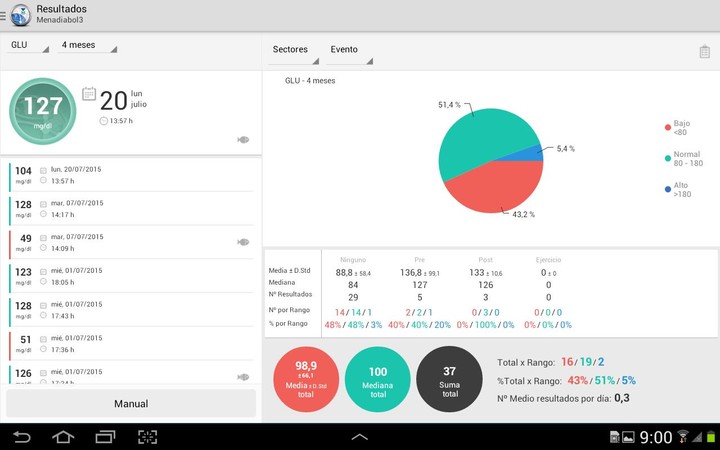
Task: Open the recent apps view
Action: click(x=105, y=437)
